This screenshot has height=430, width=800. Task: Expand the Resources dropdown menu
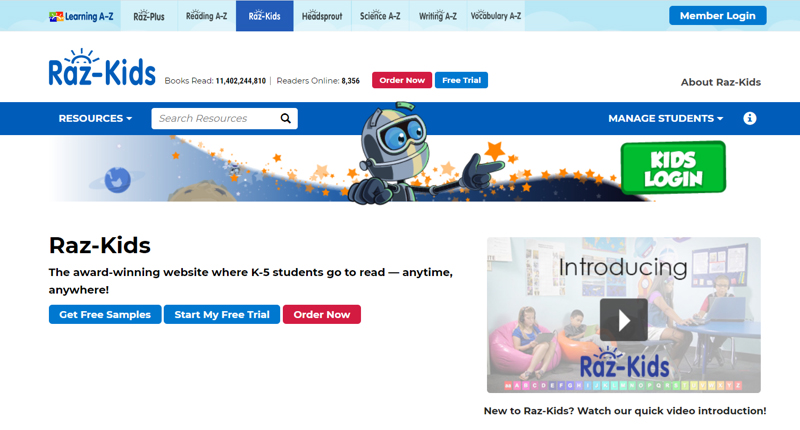(95, 118)
